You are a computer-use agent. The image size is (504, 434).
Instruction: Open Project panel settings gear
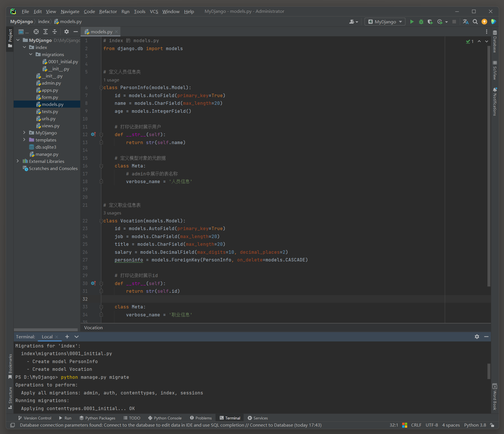[x=67, y=32]
